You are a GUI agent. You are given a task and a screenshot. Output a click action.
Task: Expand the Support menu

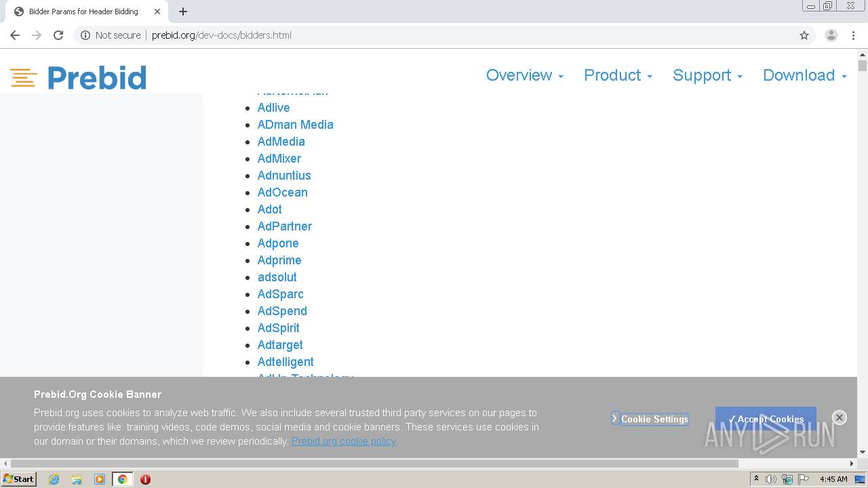pyautogui.click(x=707, y=75)
